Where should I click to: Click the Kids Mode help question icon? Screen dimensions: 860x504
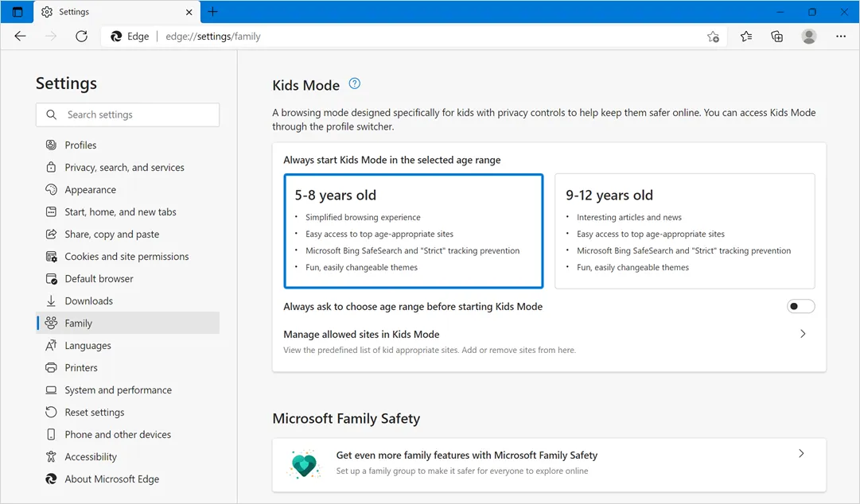[x=355, y=83]
